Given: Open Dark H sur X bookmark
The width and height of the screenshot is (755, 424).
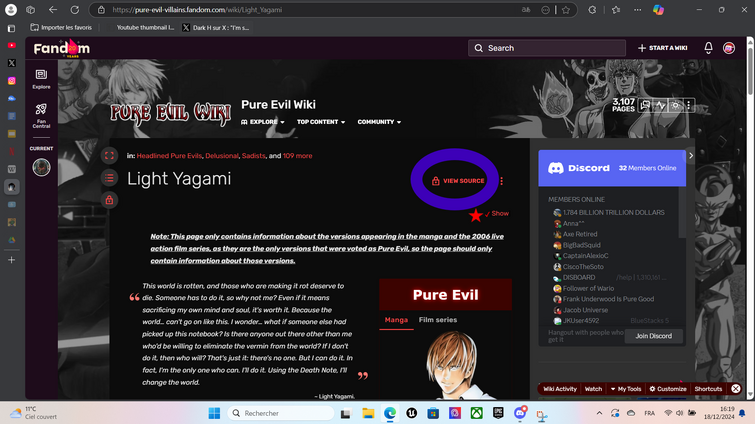Looking at the screenshot, I should click(216, 27).
